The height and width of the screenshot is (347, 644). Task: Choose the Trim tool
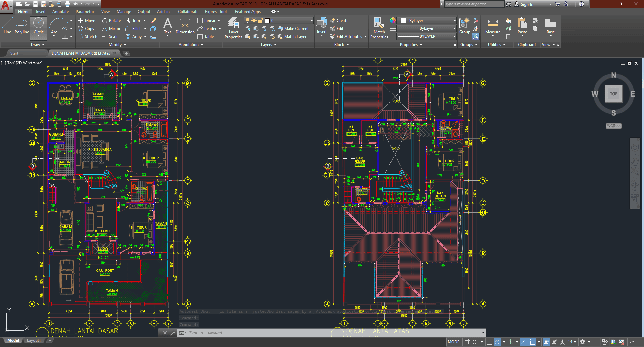pos(133,21)
